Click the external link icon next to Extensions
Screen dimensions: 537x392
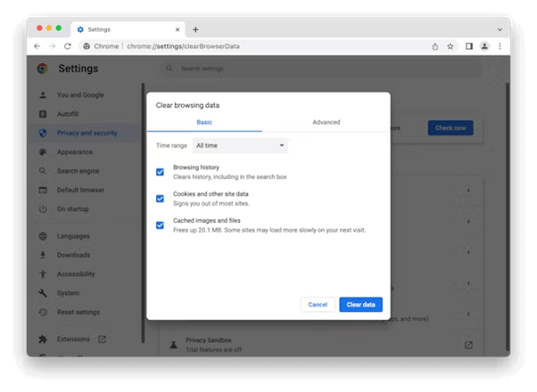point(102,339)
